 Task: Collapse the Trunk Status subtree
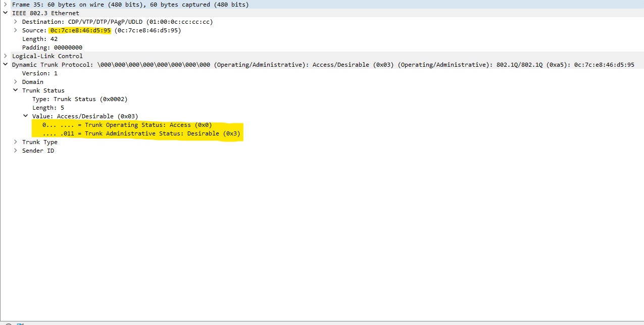click(x=16, y=90)
